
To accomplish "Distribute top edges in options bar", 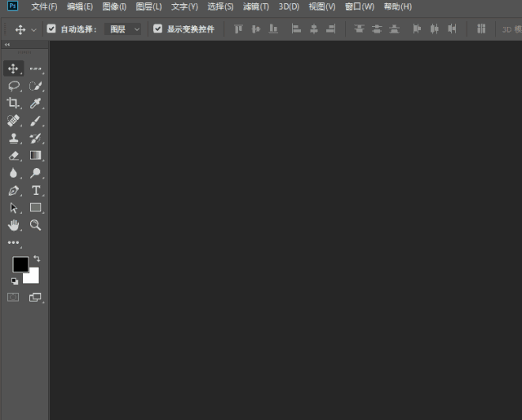I will 359,29.
